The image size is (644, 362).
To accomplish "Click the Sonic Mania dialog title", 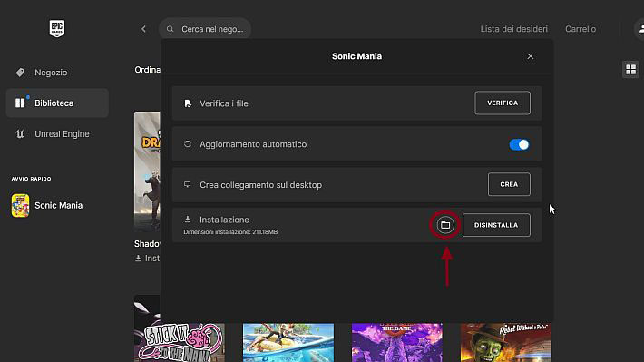I will click(x=356, y=56).
